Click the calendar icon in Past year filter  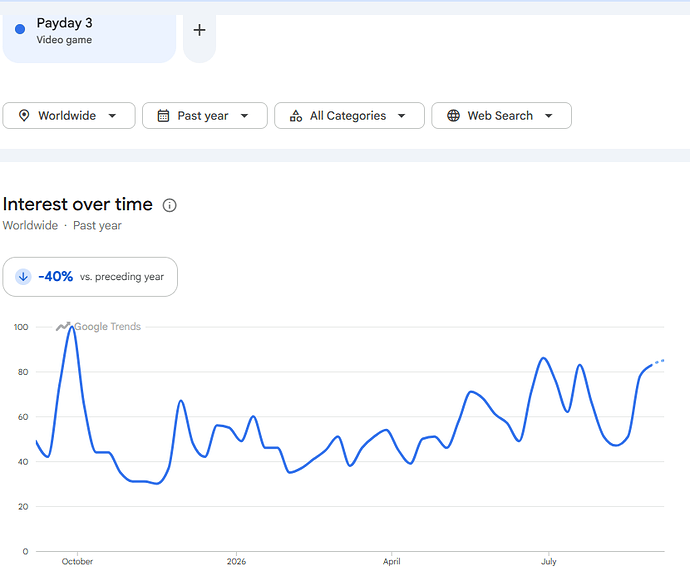point(163,116)
